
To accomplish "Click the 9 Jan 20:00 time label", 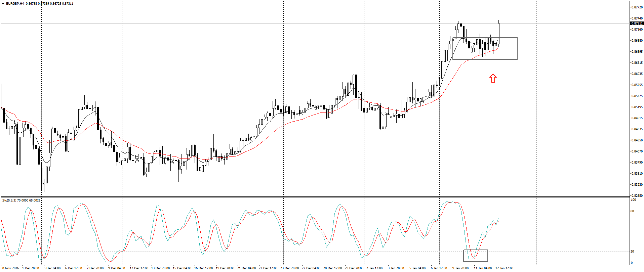I will point(460,268).
